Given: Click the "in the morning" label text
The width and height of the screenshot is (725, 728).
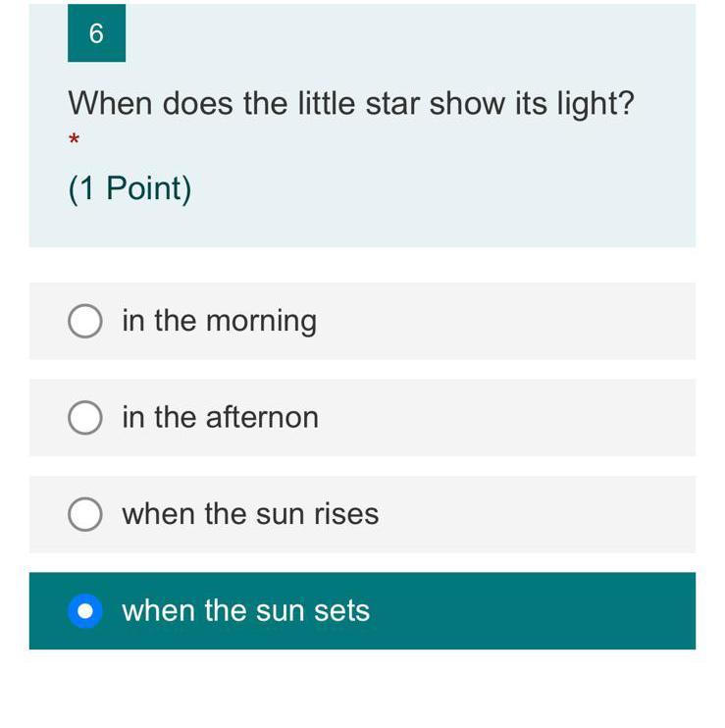Looking at the screenshot, I should [x=219, y=321].
